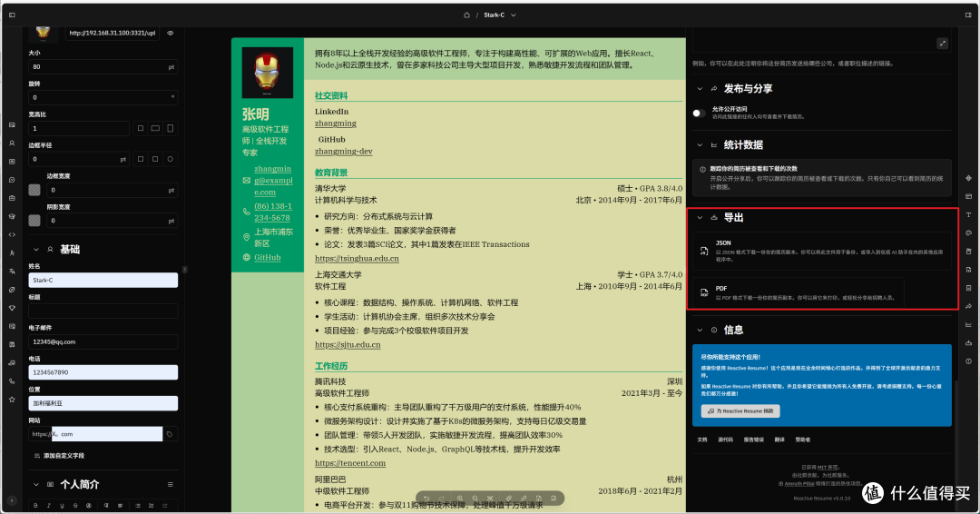Open the 赞助者 footer link
Screen dimensions: 980x514
[802, 440]
